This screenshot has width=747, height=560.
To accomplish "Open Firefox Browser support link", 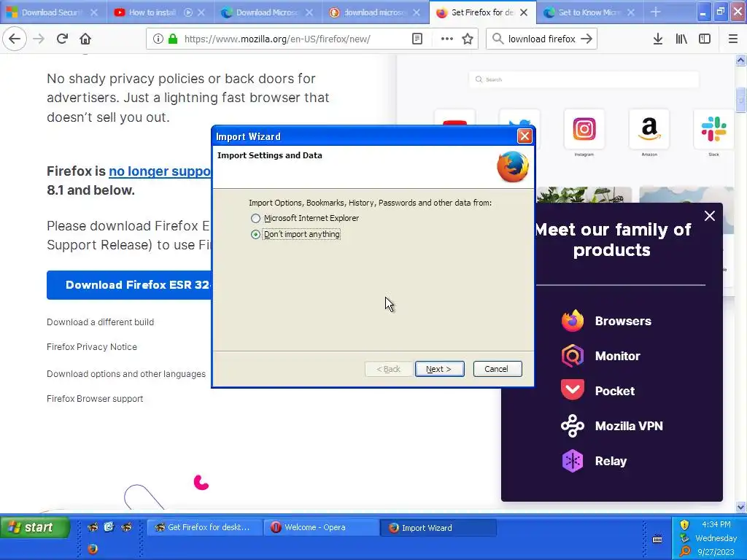I will [x=95, y=399].
